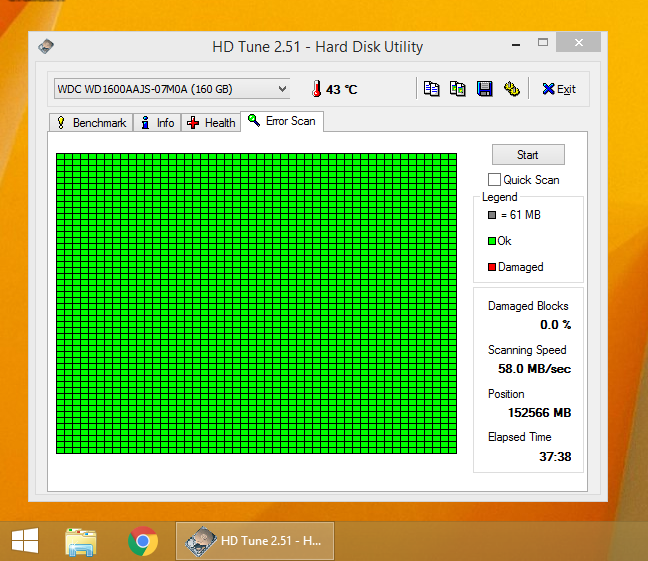Click the copy screenshot to clipboard icon

457,88
